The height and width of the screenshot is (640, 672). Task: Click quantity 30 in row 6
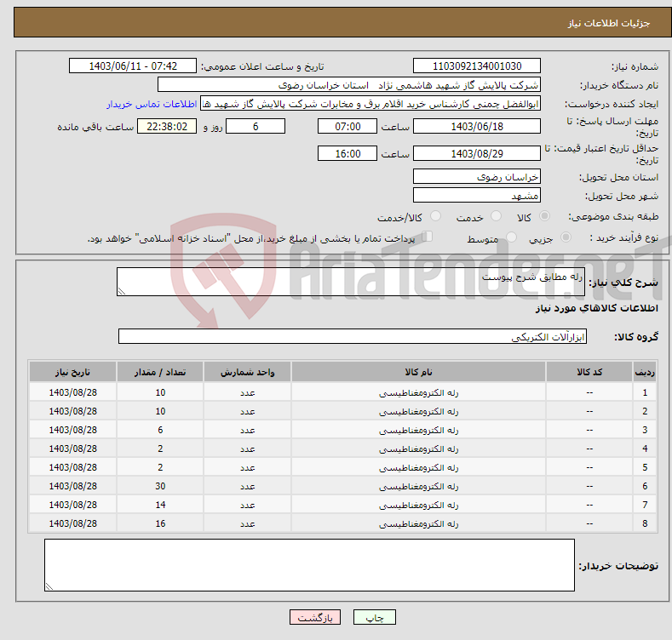pyautogui.click(x=160, y=486)
